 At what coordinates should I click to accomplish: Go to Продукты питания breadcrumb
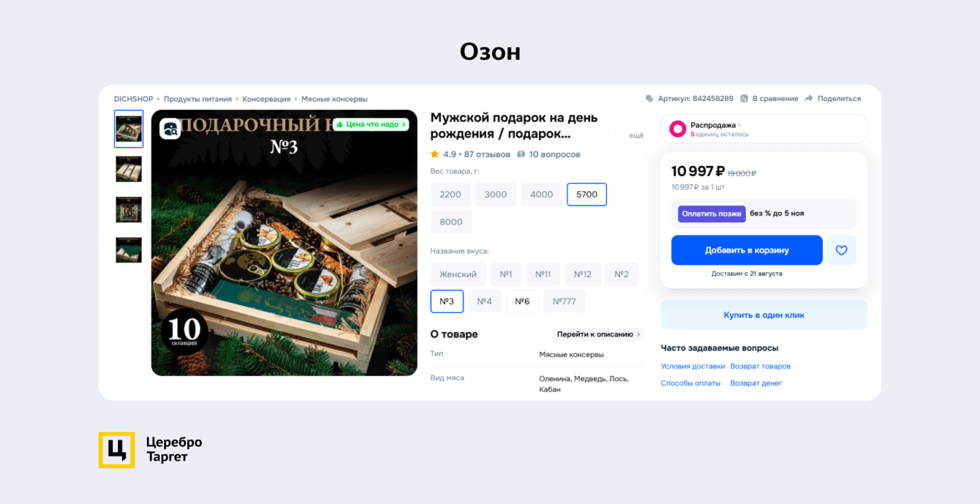coord(197,99)
